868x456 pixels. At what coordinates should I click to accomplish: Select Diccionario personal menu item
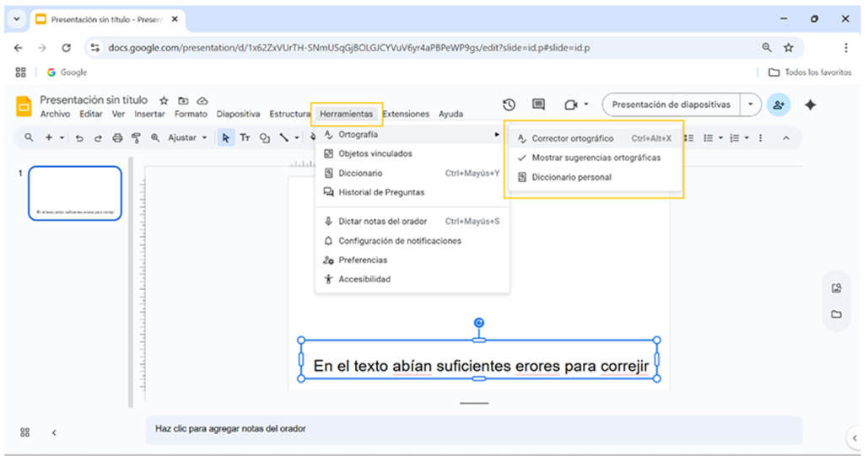(571, 177)
